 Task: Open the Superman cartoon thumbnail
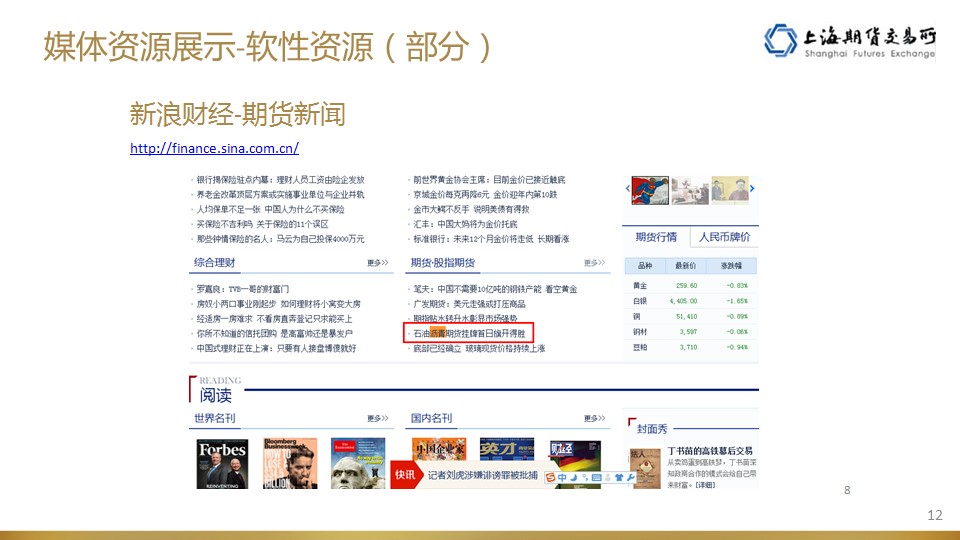[650, 190]
